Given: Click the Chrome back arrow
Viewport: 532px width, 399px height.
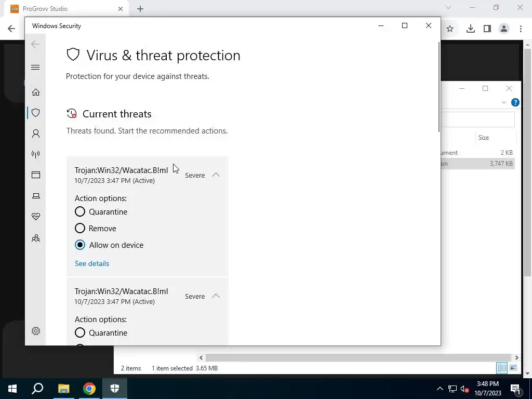Looking at the screenshot, I should (11, 29).
